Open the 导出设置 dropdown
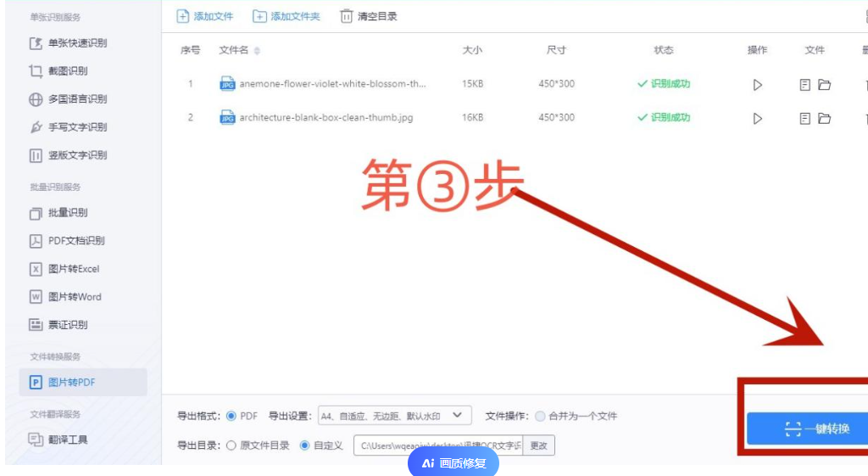868x476 pixels. point(395,416)
